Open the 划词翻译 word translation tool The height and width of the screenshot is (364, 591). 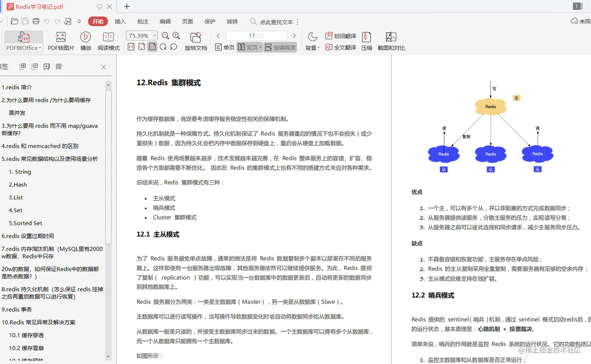tap(341, 36)
